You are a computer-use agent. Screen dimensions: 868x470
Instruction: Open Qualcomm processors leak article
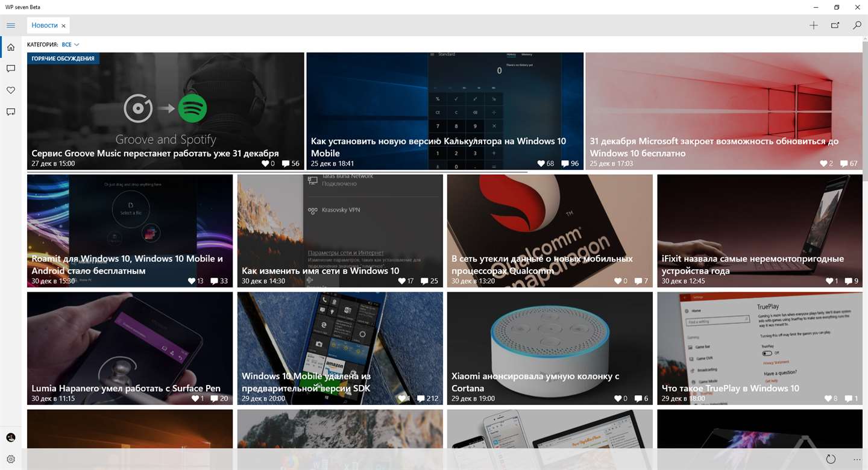pyautogui.click(x=542, y=265)
